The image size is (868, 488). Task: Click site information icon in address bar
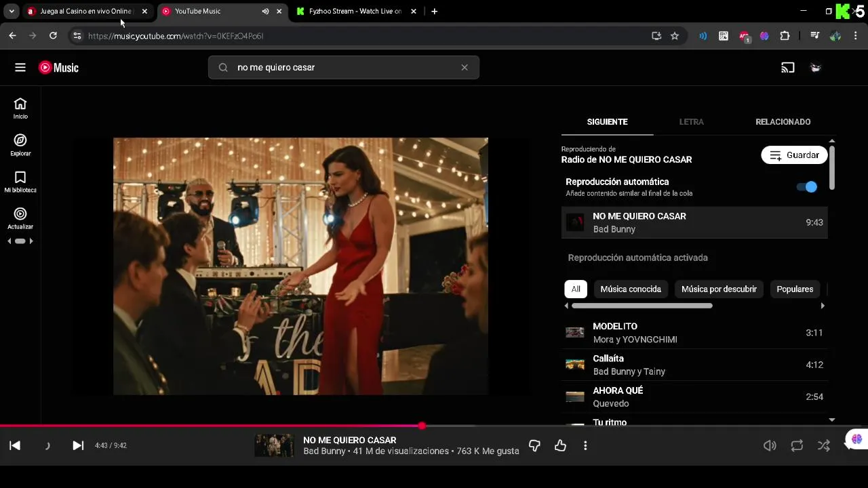pos(77,36)
